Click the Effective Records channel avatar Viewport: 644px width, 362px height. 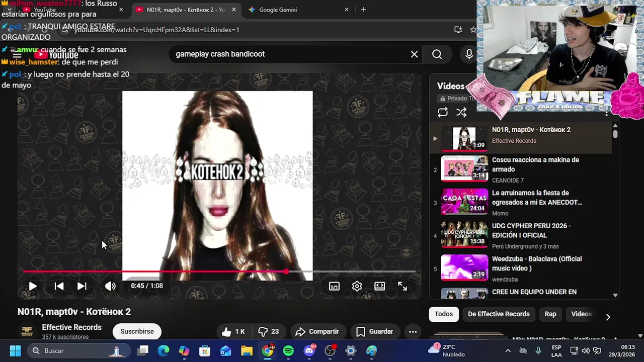27,332
